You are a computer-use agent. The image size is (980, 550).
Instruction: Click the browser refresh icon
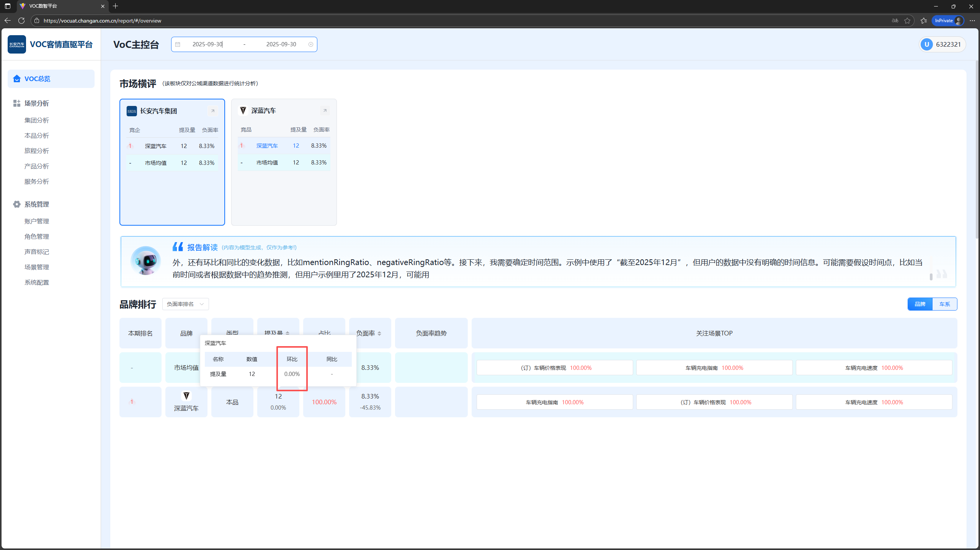click(x=21, y=21)
